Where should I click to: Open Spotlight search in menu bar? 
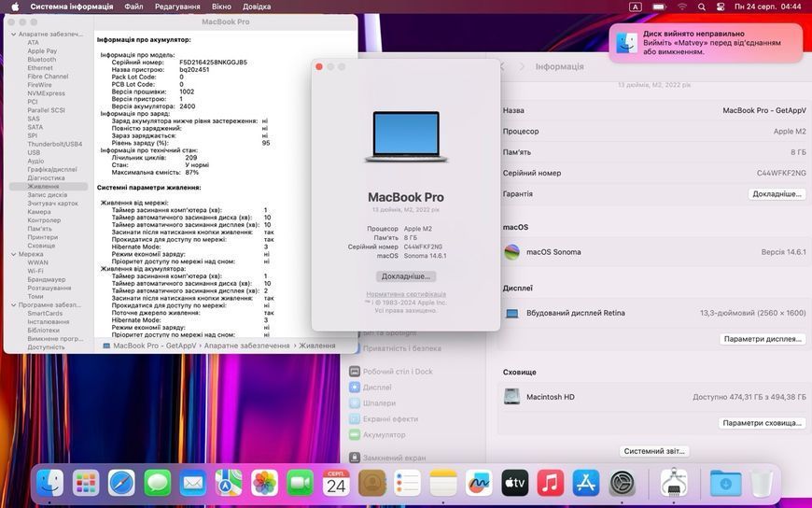(702, 7)
